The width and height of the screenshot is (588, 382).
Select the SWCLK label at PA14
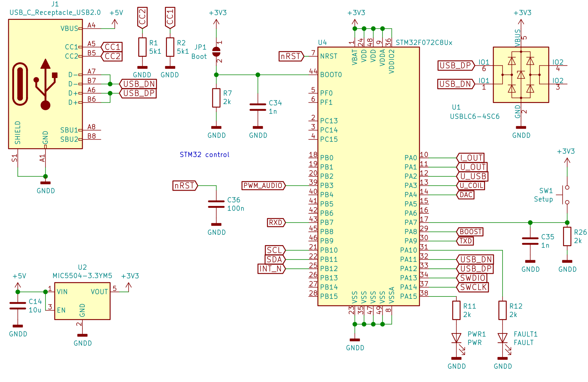coord(472,287)
